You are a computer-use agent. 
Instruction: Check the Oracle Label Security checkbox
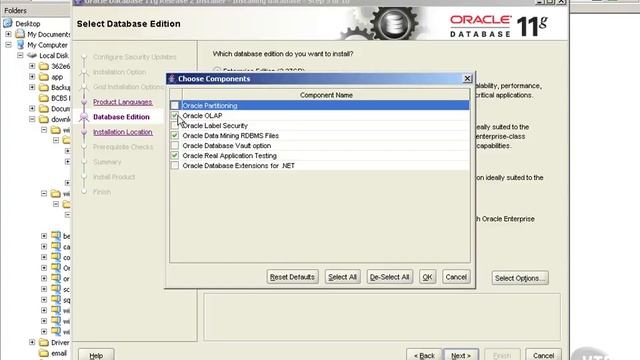175,126
